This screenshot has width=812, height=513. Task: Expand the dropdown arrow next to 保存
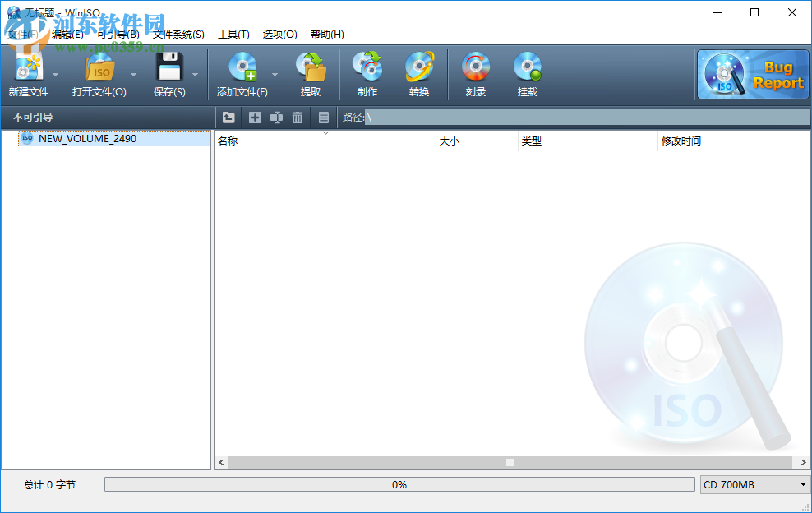click(x=195, y=74)
